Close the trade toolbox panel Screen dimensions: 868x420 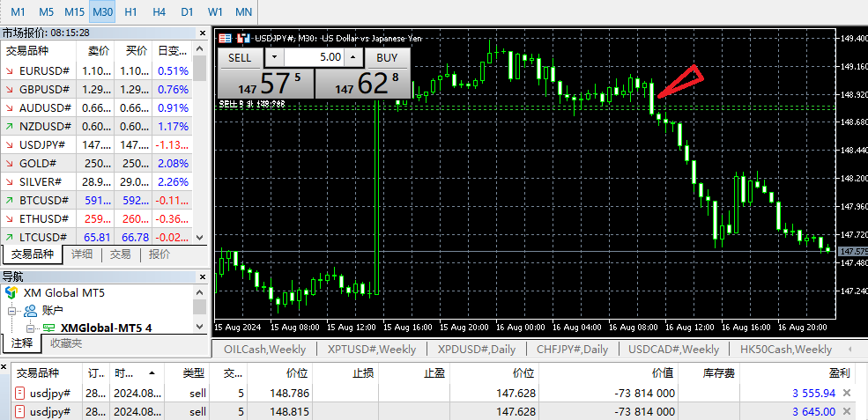(5, 366)
